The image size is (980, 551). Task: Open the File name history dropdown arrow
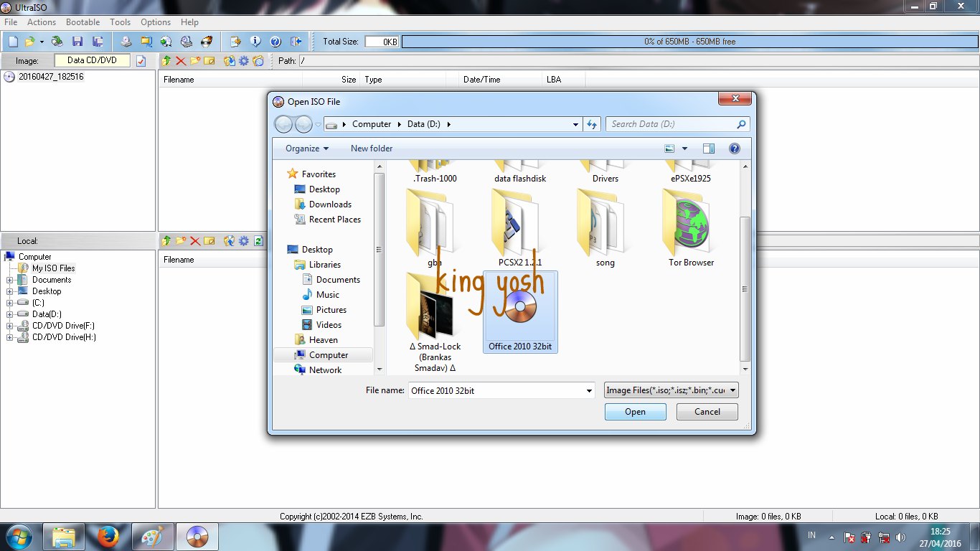point(589,391)
